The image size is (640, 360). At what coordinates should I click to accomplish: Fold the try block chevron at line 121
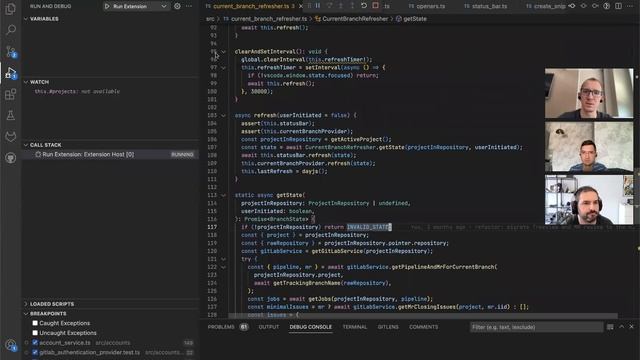click(x=223, y=259)
